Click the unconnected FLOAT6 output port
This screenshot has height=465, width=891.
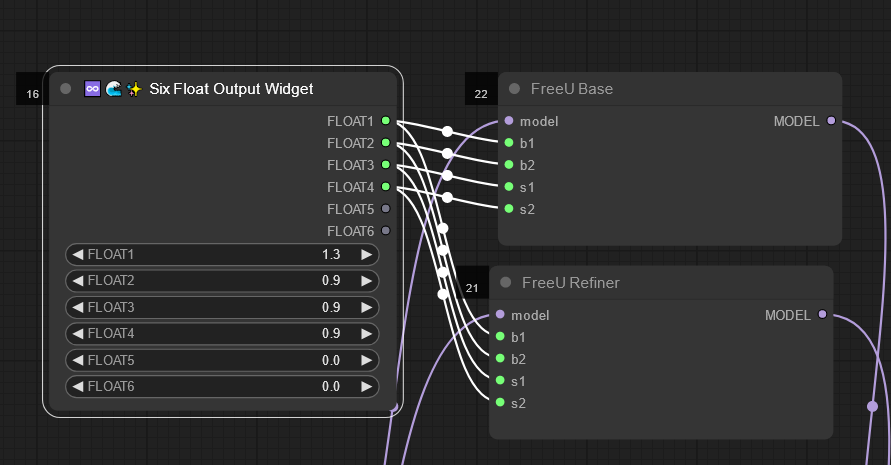point(386,231)
